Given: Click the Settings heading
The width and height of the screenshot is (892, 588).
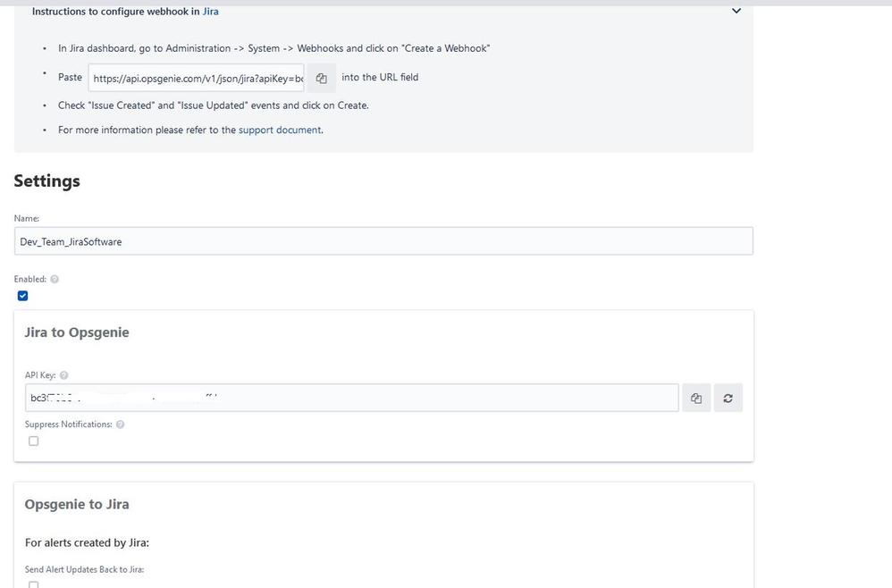Looking at the screenshot, I should (x=46, y=181).
